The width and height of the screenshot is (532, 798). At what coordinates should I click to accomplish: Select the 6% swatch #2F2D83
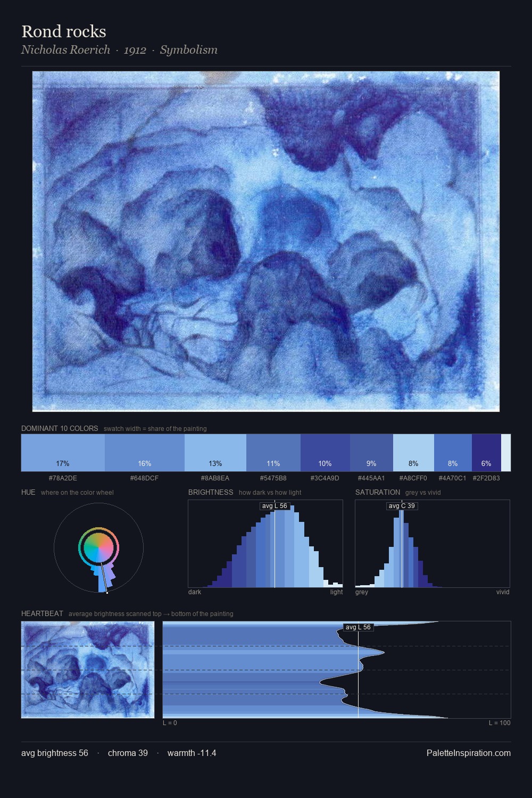click(486, 453)
